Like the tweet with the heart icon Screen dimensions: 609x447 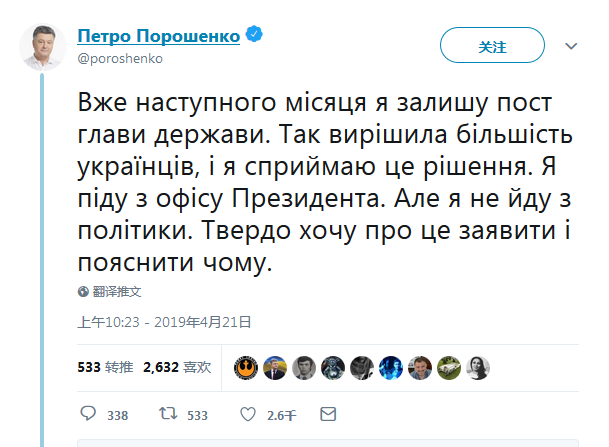tap(250, 414)
